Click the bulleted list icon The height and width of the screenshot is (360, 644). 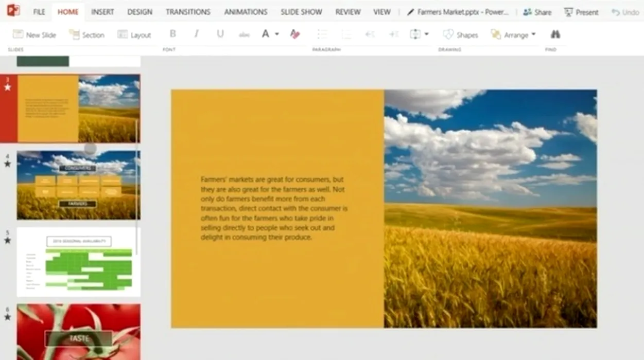point(322,34)
